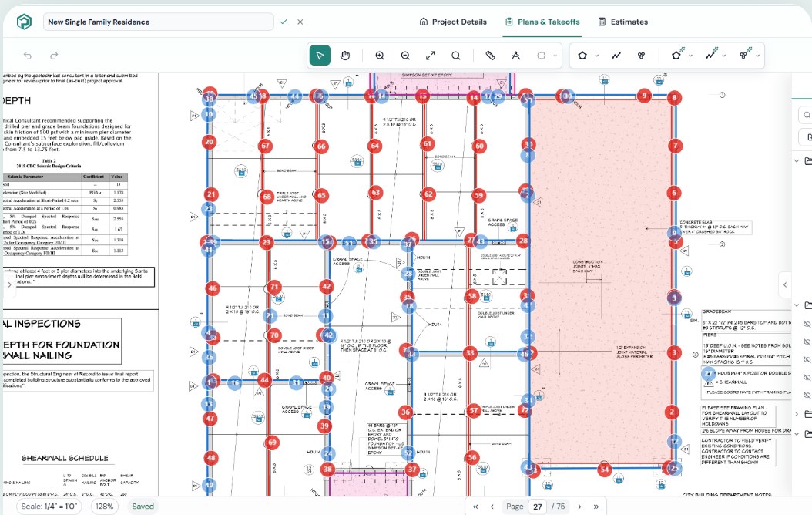This screenshot has width=812, height=515.
Task: Click the green app logo
Action: pos(24,22)
